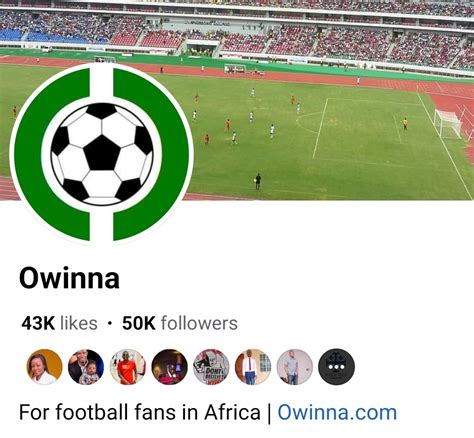The height and width of the screenshot is (438, 474).
Task: Select the avatar with "DON'T" poster graphic
Action: pyautogui.click(x=211, y=367)
